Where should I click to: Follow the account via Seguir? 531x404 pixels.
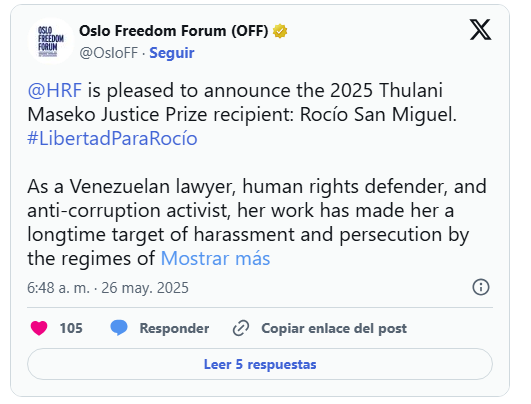coord(172,53)
